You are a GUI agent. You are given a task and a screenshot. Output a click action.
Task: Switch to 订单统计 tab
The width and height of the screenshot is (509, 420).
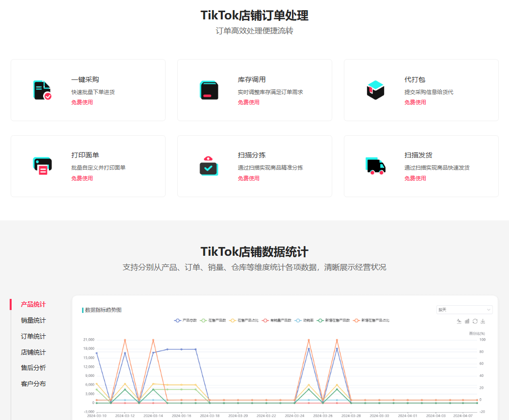tap(33, 337)
